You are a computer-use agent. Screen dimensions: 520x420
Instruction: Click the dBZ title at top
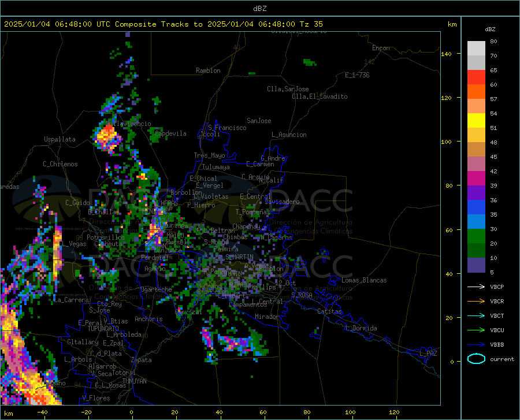(259, 9)
